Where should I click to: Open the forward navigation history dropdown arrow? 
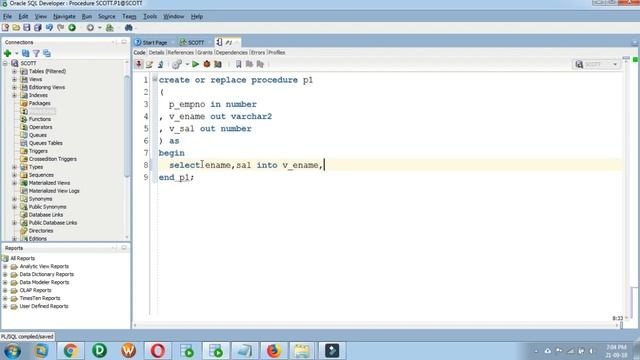point(100,28)
